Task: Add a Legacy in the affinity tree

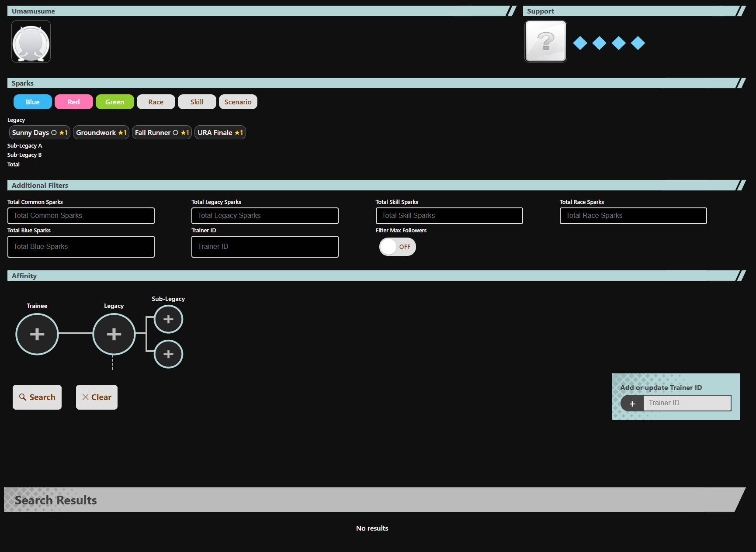Action: [x=114, y=334]
